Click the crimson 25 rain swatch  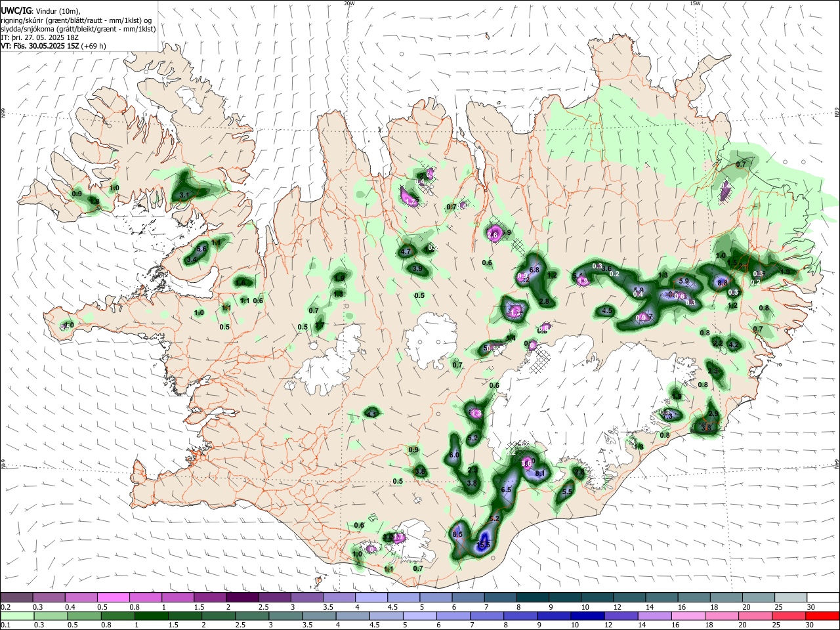[x=790, y=616]
